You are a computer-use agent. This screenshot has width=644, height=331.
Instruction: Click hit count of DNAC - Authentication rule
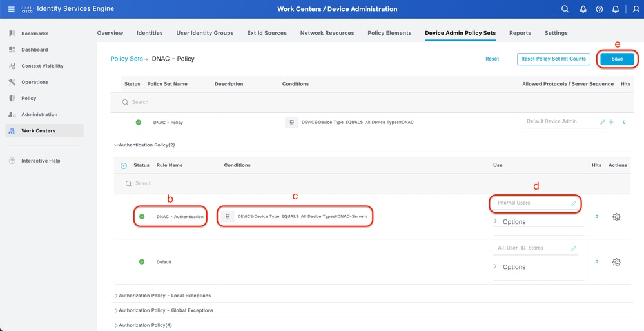coord(597,216)
